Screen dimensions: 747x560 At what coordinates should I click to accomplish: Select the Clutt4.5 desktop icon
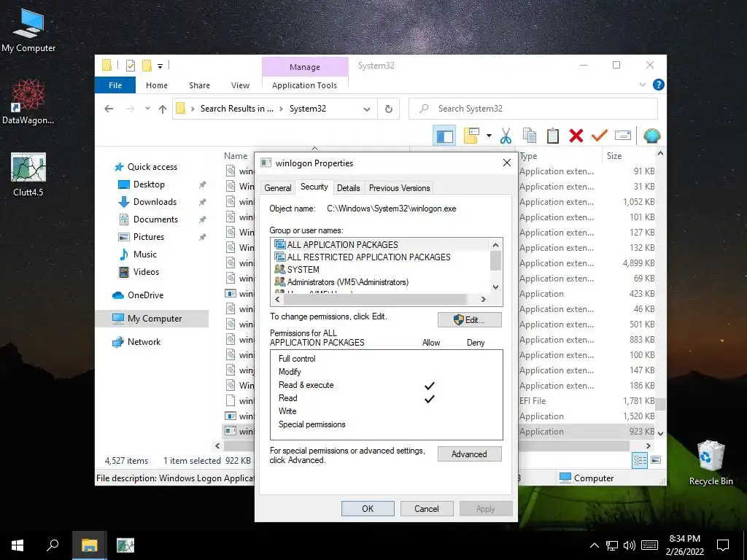point(28,174)
